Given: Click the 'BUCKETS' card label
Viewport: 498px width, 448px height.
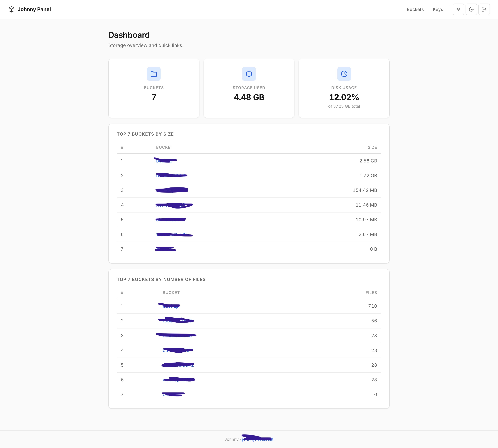Looking at the screenshot, I should [x=154, y=88].
